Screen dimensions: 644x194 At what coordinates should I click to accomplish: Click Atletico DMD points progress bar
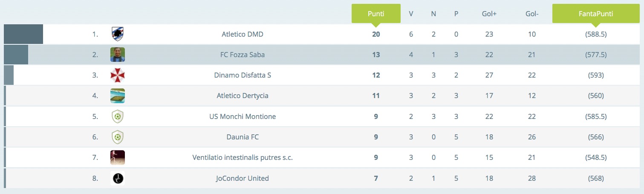coord(23,34)
